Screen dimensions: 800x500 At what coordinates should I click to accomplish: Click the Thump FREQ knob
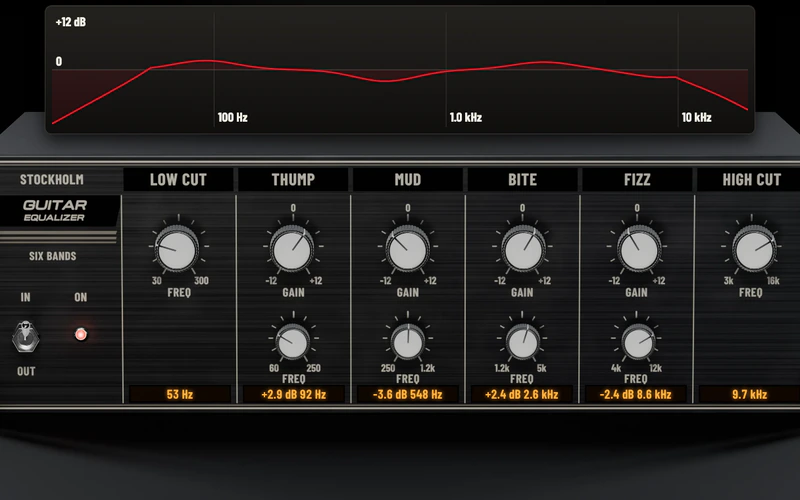pos(292,342)
